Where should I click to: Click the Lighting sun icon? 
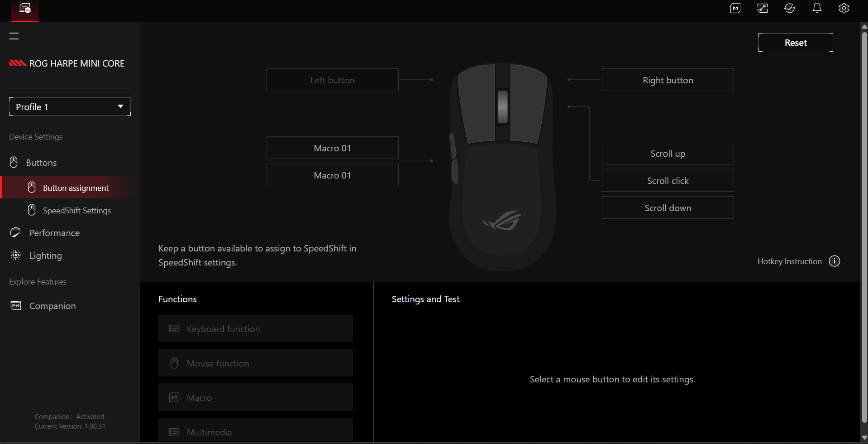point(16,255)
